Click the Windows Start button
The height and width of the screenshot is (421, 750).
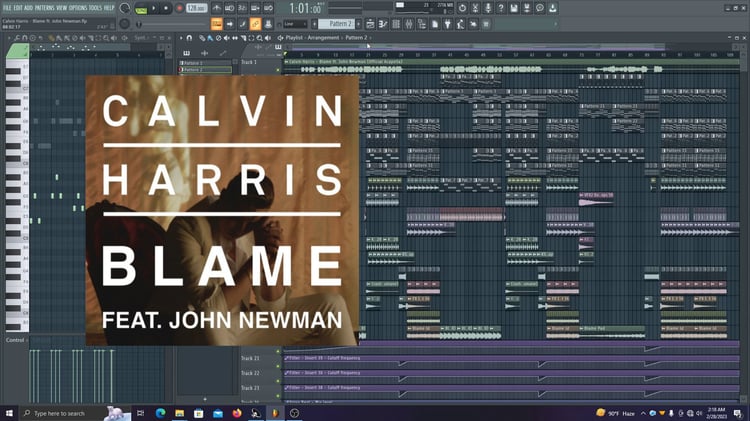coord(9,413)
